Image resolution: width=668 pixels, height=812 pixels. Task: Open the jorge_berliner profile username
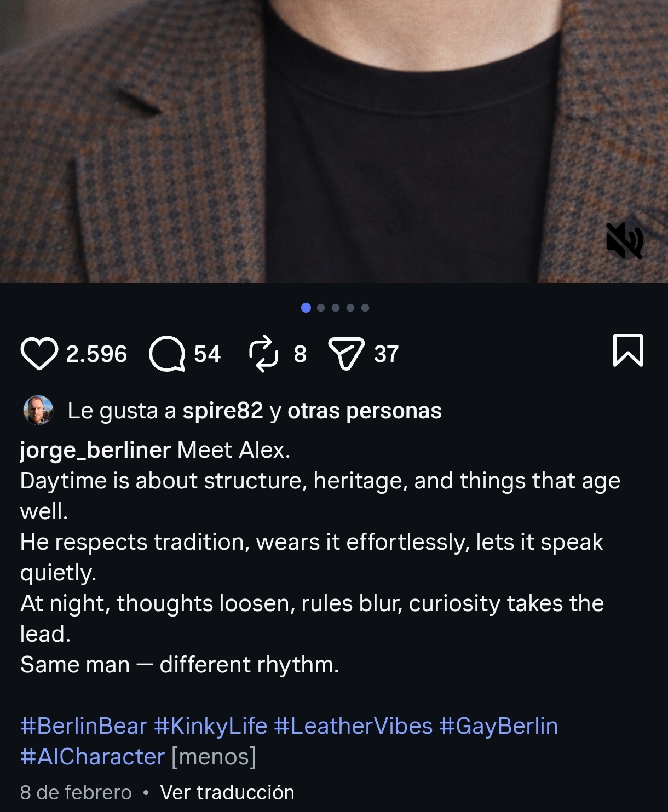[x=95, y=450]
